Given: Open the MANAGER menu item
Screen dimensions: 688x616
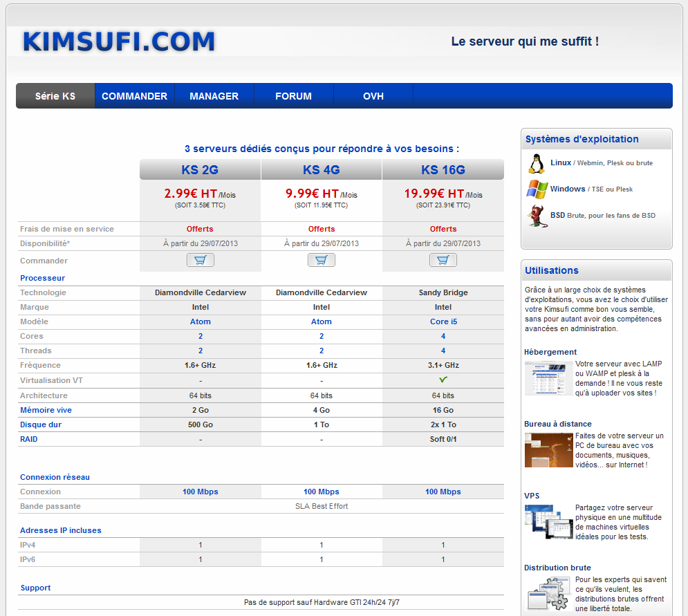Looking at the screenshot, I should 214,95.
